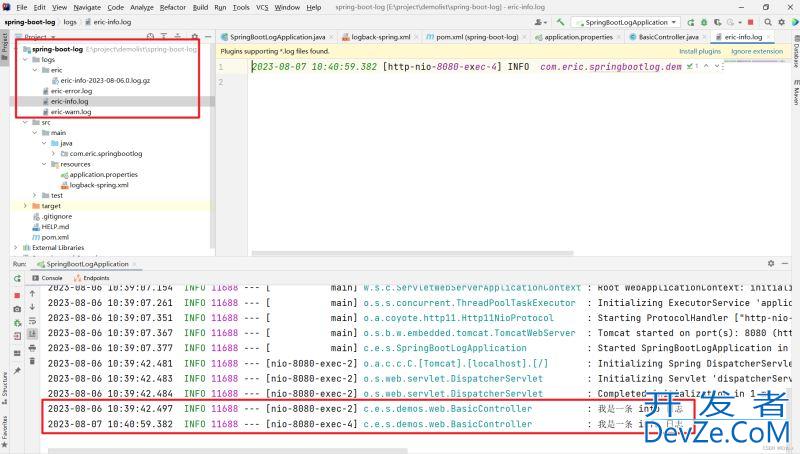
Task: Select application.properties in the project tree
Action: pos(104,174)
